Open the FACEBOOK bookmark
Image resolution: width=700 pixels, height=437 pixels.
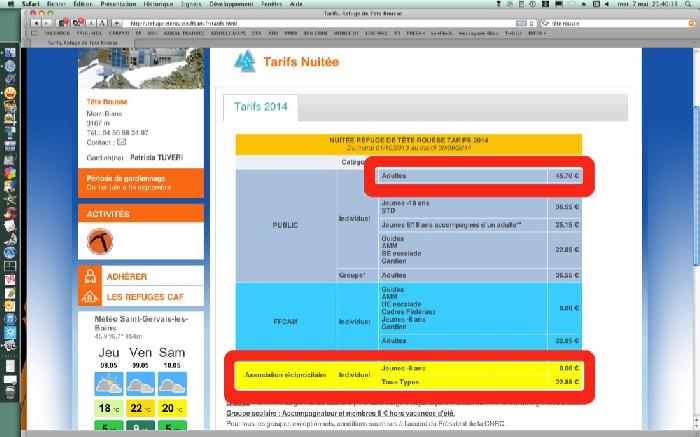57,33
